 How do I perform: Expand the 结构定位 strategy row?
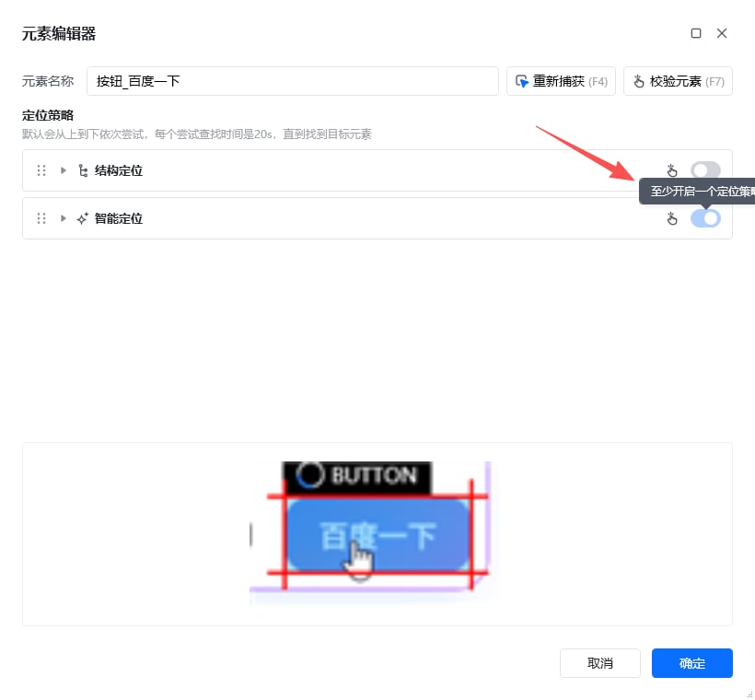tap(64, 170)
